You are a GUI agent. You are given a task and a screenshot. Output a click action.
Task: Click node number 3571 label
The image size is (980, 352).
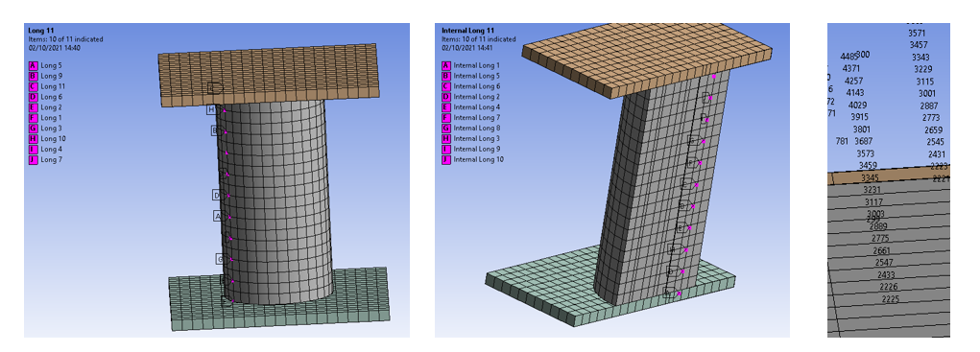click(918, 33)
